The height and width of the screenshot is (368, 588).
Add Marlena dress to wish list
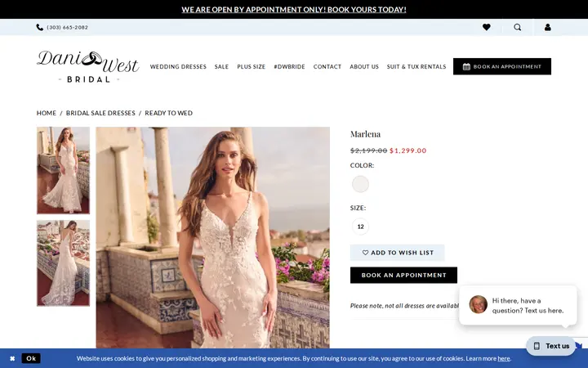point(398,253)
